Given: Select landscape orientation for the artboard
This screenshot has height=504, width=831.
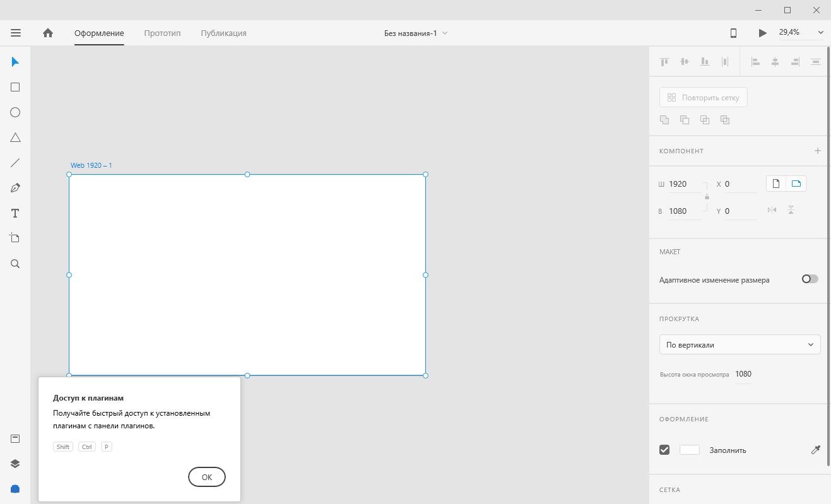Looking at the screenshot, I should [x=796, y=184].
